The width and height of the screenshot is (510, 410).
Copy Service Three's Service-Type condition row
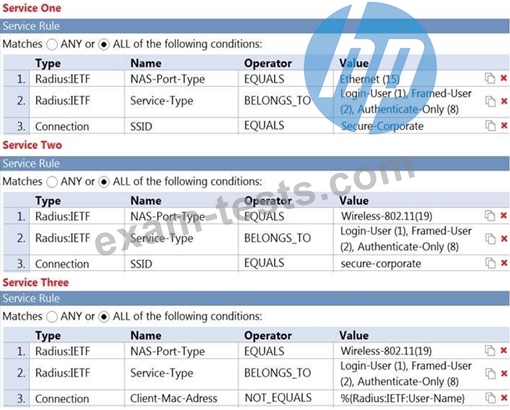pos(490,374)
